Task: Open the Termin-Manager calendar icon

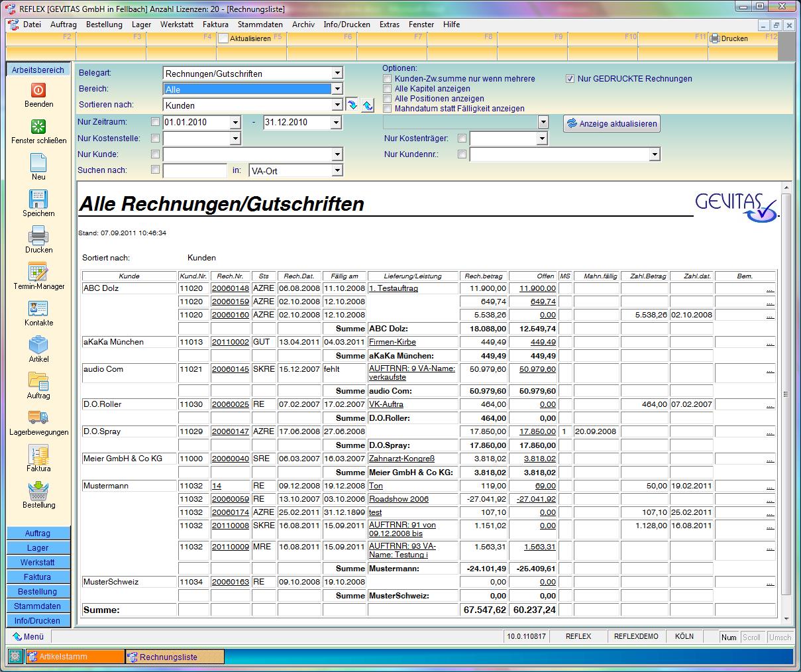Action: click(38, 272)
